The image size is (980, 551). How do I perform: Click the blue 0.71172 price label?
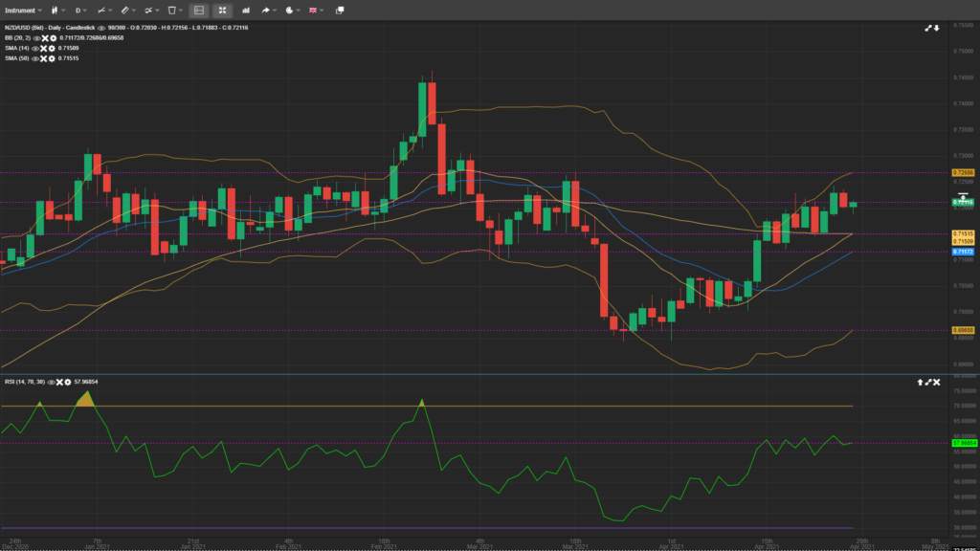pyautogui.click(x=963, y=252)
